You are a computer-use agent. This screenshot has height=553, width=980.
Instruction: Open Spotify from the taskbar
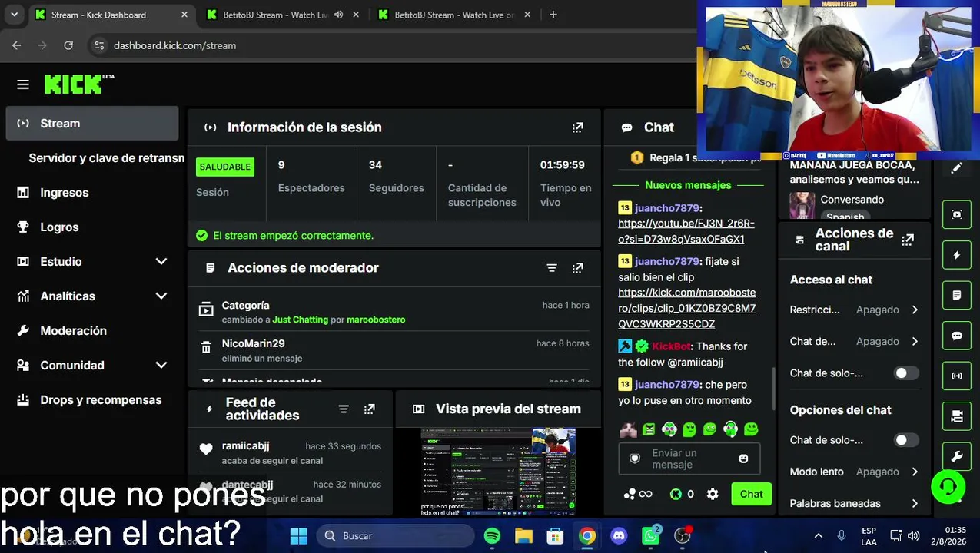point(492,536)
